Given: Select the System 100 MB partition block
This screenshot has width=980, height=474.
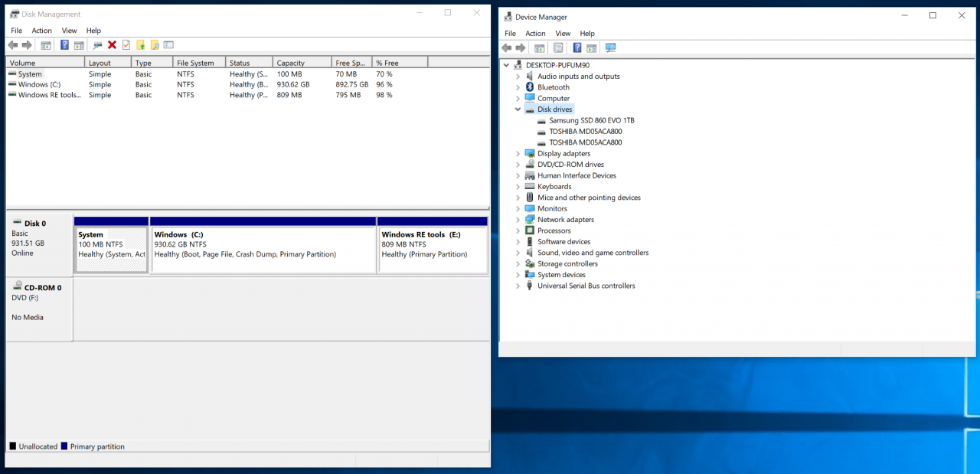Looking at the screenshot, I should [x=112, y=245].
